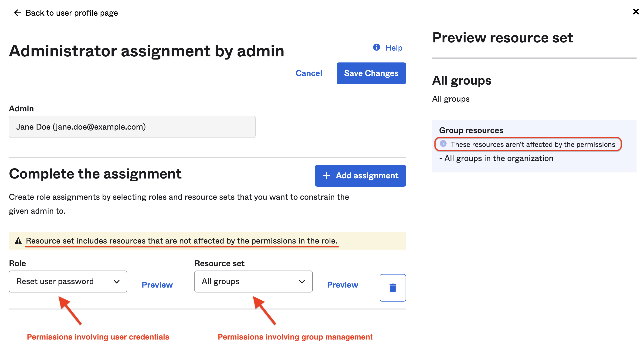
Task: Click the Cancel link
Action: tap(308, 73)
